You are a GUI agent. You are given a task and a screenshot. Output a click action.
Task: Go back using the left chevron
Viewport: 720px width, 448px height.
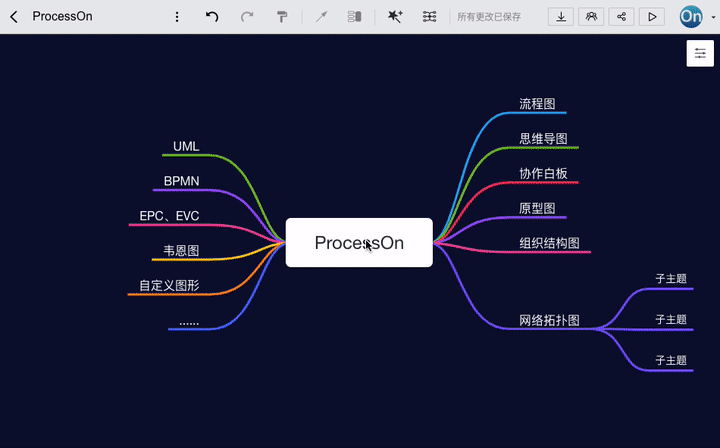coord(14,17)
